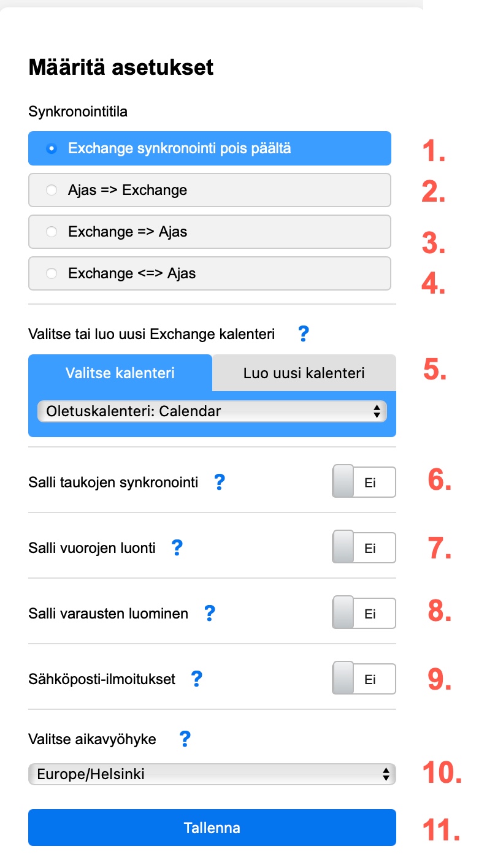Screen dimensions: 487x868
Task: Enable Salli vuorojen luonti switch
Action: coord(364,547)
